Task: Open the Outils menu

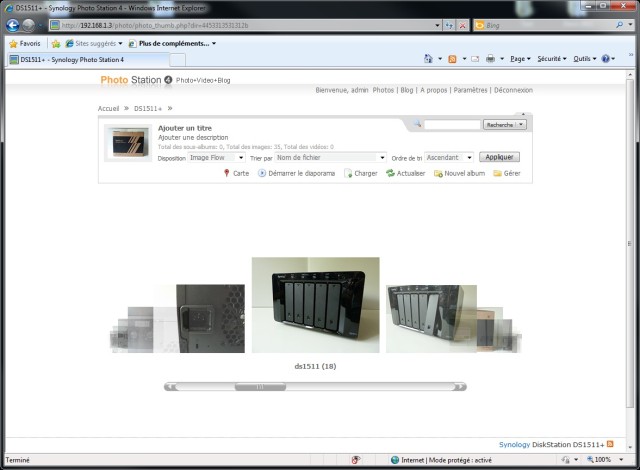Action: coord(585,59)
